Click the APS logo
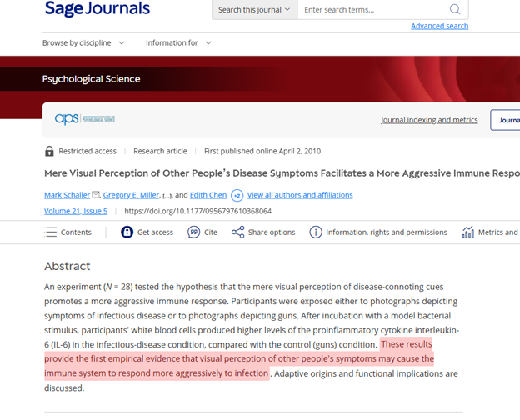Screen dimensions: 520x420 tap(85, 120)
